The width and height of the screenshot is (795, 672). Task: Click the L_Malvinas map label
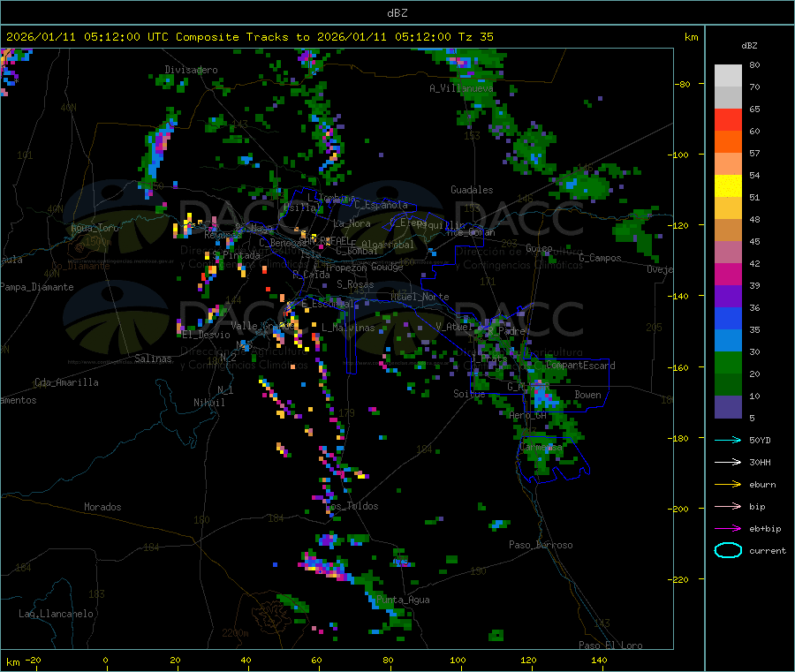point(348,328)
